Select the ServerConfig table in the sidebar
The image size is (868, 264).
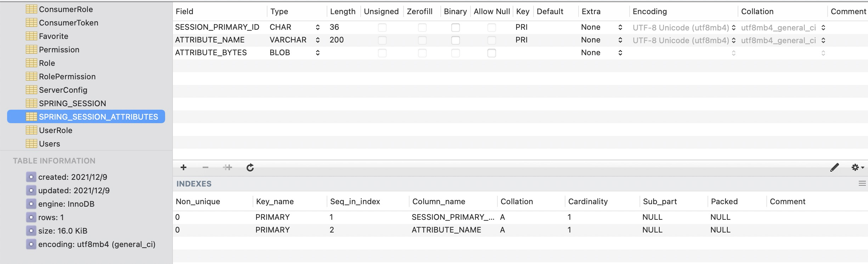[62, 90]
